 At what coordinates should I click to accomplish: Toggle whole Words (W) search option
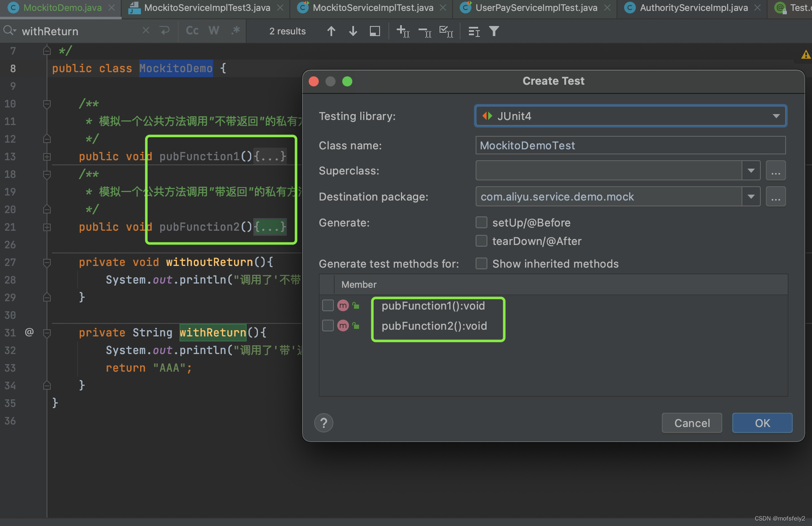click(214, 31)
